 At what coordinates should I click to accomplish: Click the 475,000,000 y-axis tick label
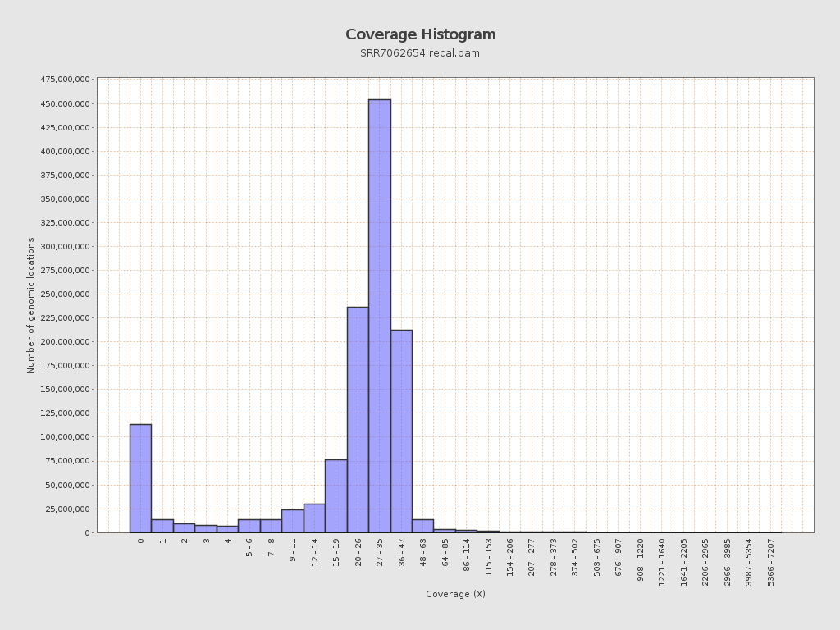65,80
